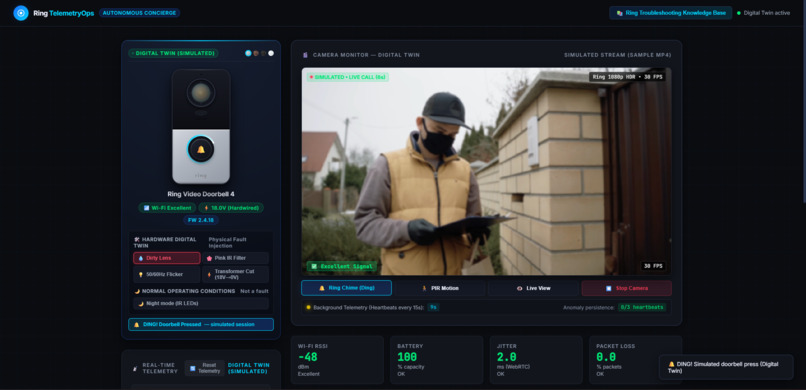Open Live View
806x390 pixels.
pos(533,288)
